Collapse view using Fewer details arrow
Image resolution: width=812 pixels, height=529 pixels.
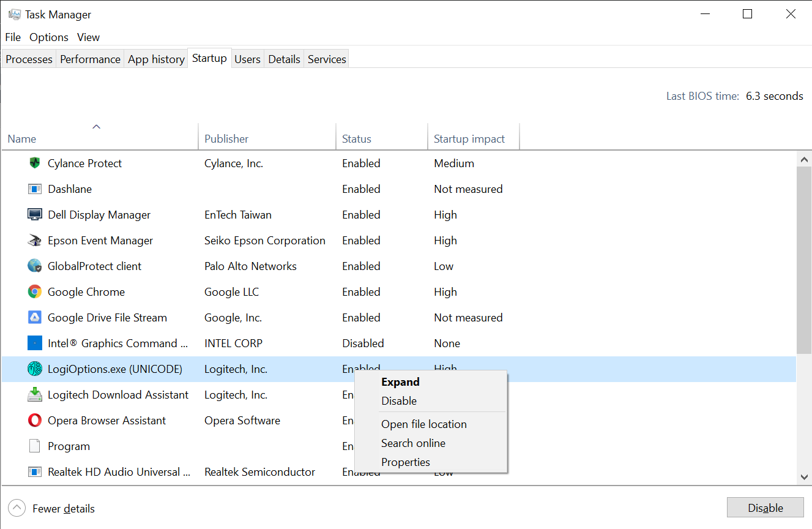[17, 508]
